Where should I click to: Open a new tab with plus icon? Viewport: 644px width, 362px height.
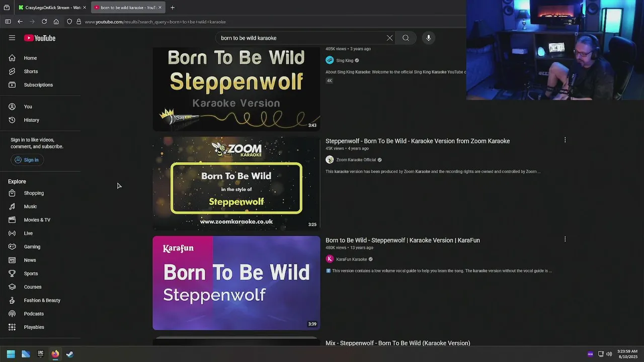point(173,8)
